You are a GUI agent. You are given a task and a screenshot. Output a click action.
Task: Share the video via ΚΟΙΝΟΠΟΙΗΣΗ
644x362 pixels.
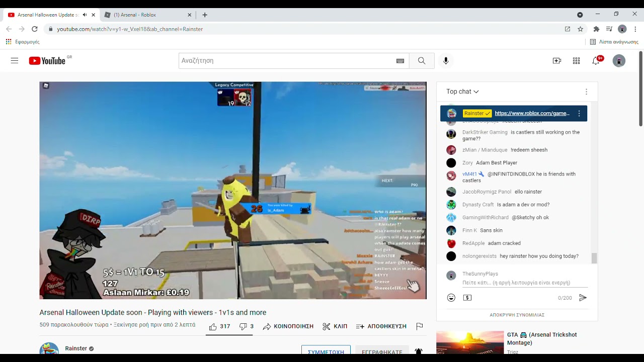tap(288, 326)
